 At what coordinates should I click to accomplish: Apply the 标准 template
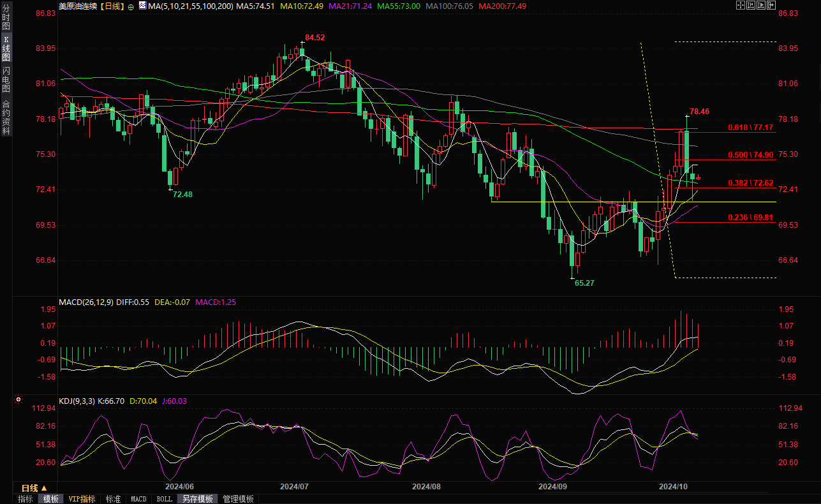[x=113, y=499]
